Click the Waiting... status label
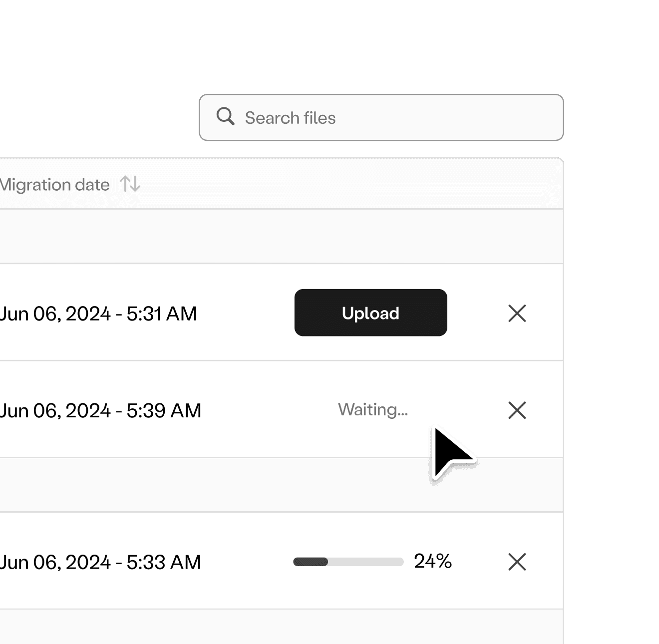This screenshot has height=644, width=659. (x=373, y=409)
